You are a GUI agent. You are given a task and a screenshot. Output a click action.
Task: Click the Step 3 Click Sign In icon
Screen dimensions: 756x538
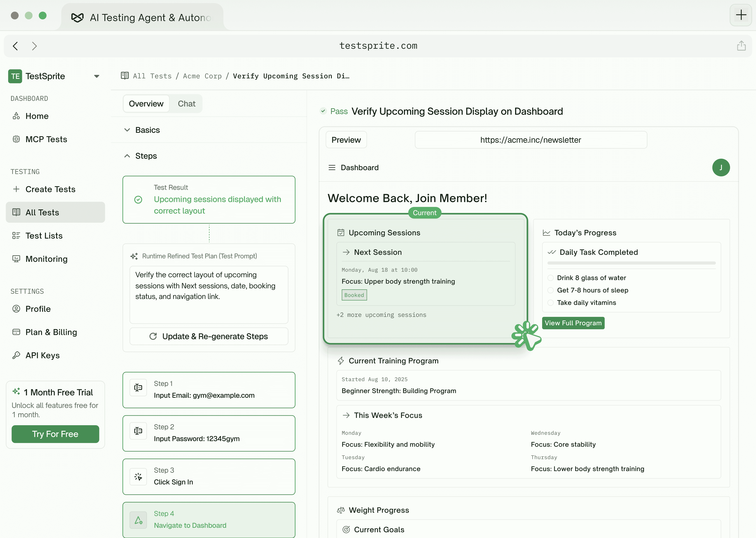138,476
